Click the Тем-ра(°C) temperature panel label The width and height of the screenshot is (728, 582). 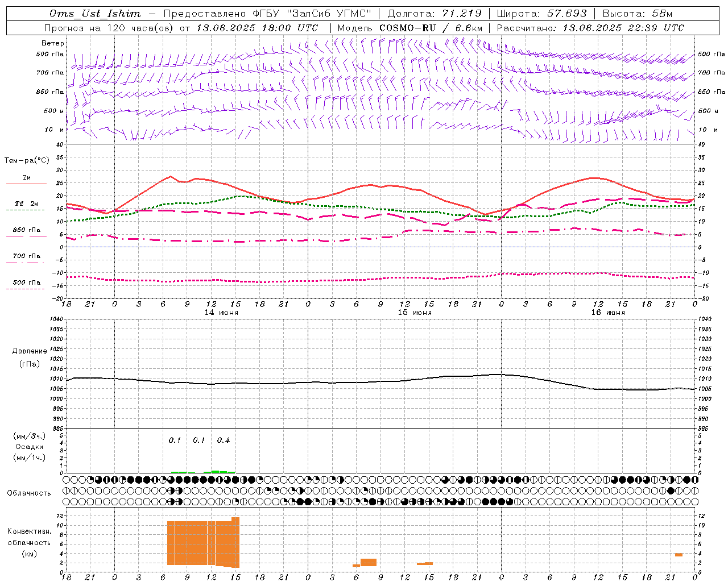pos(27,161)
